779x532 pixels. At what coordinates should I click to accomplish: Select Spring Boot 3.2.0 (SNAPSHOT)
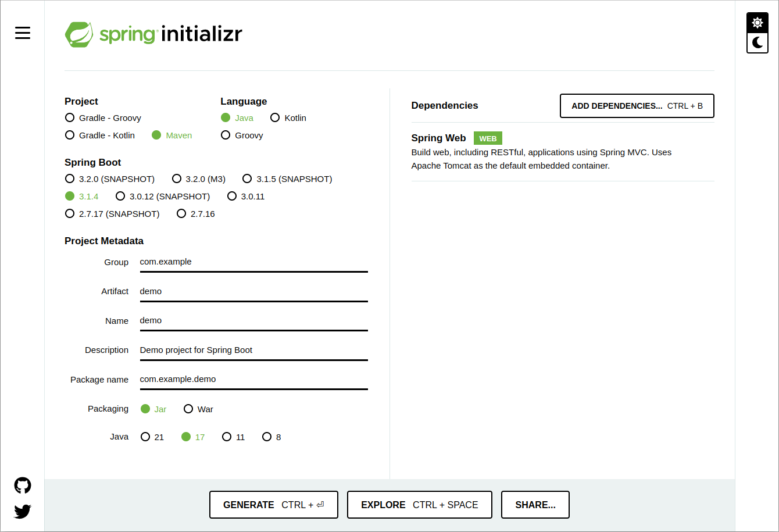tap(110, 179)
